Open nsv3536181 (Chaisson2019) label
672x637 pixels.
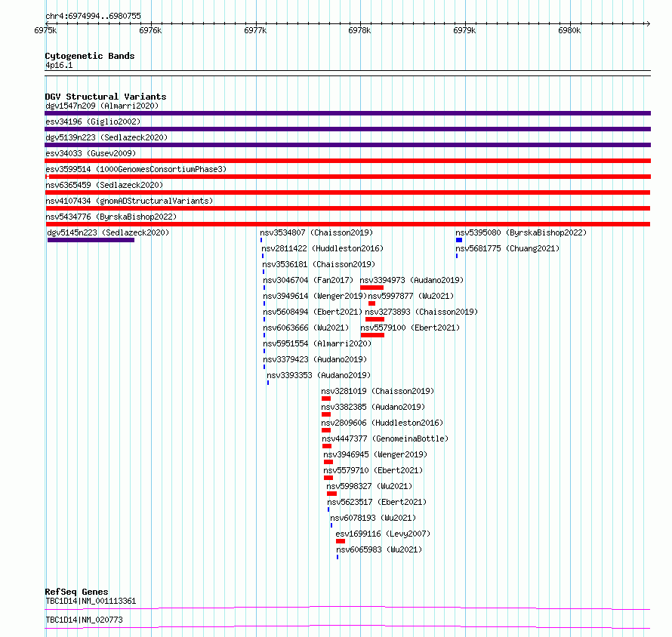click(319, 264)
